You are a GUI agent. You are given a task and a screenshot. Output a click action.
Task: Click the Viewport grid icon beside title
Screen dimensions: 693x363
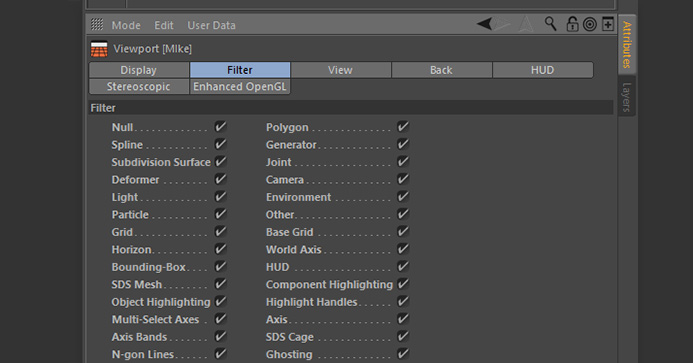point(99,49)
